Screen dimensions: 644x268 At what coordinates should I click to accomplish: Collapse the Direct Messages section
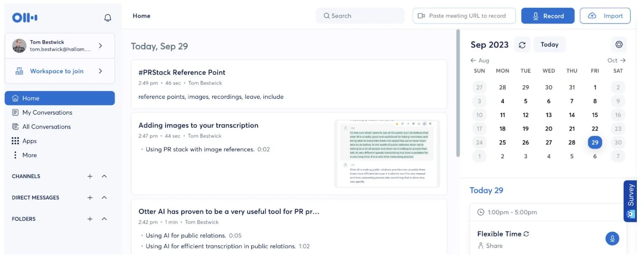point(105,197)
